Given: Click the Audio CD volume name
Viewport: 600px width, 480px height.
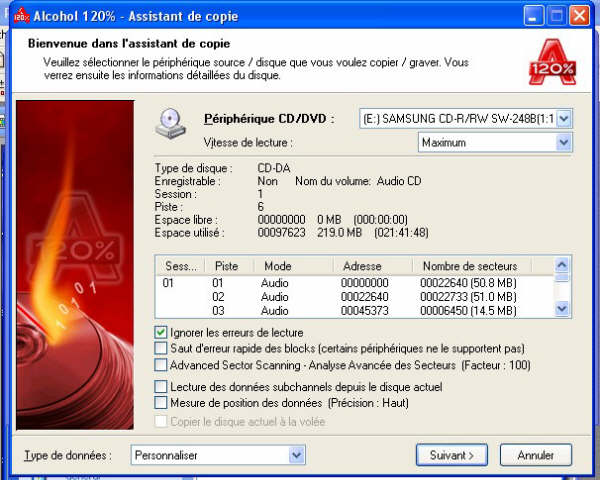Looking at the screenshot, I should point(399,181).
